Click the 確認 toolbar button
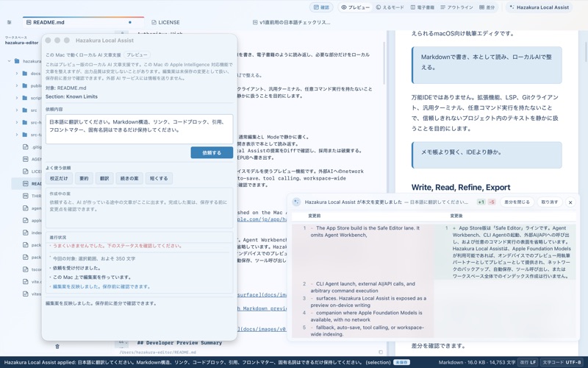The width and height of the screenshot is (588, 368). pos(321,7)
